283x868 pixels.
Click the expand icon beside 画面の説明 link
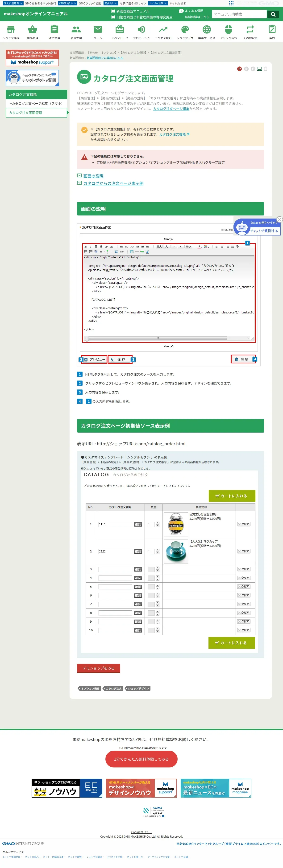[79, 175]
